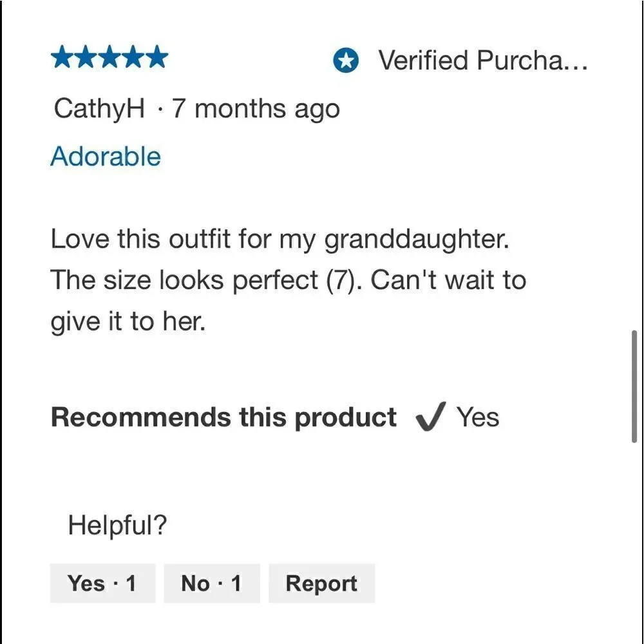The width and height of the screenshot is (644, 644).
Task: Click the Verified Purchase star badge icon
Action: (x=345, y=61)
